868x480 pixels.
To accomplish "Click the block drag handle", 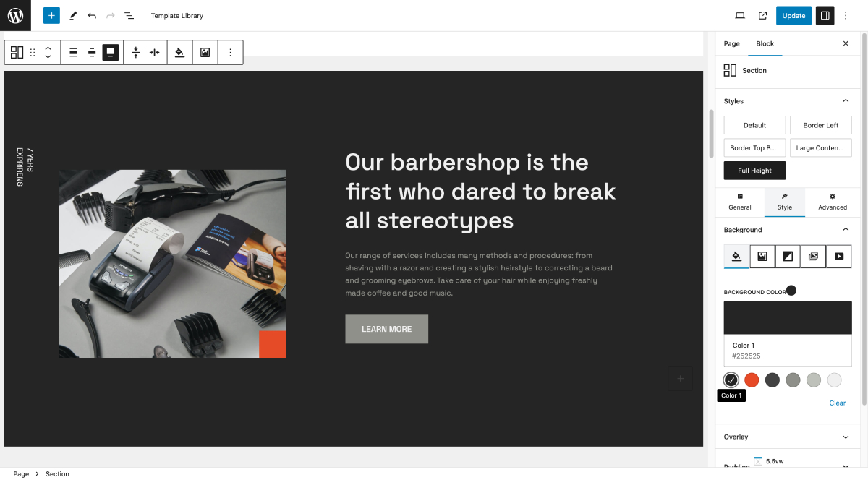I will tap(33, 52).
